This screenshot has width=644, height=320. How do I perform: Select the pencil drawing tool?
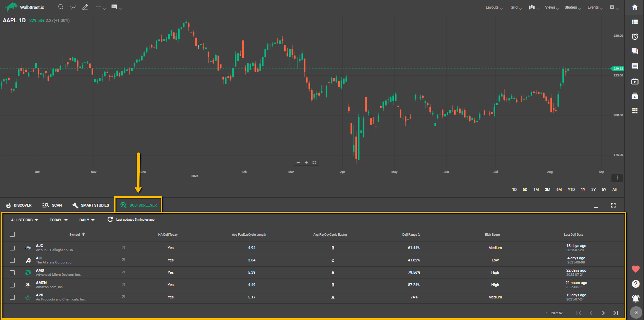85,7
